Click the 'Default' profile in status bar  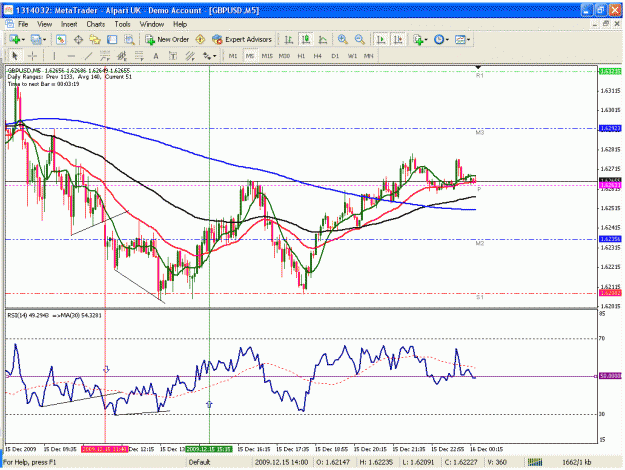tap(199, 462)
